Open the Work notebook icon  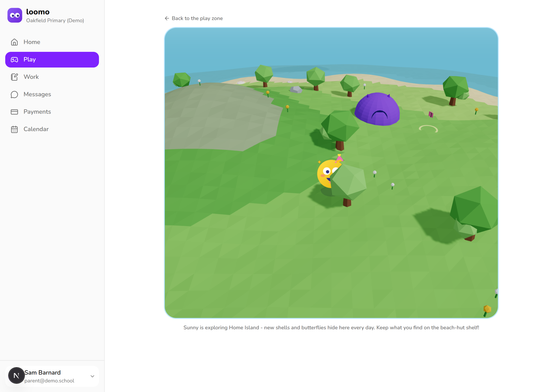coord(14,77)
